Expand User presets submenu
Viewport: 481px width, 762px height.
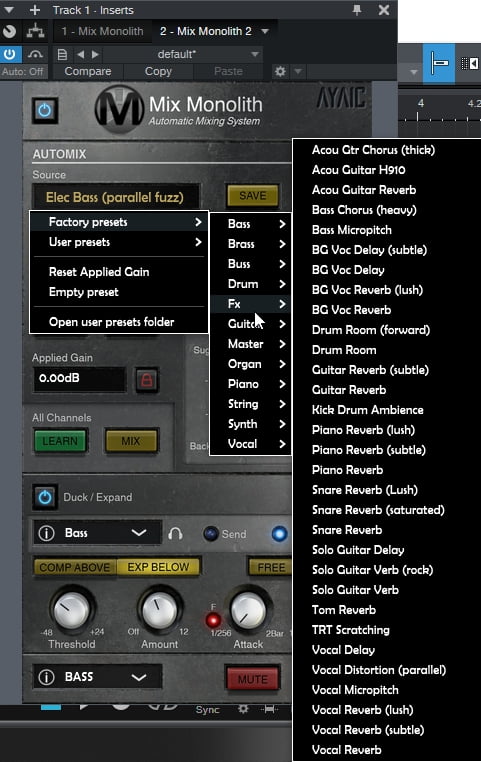[x=120, y=242]
